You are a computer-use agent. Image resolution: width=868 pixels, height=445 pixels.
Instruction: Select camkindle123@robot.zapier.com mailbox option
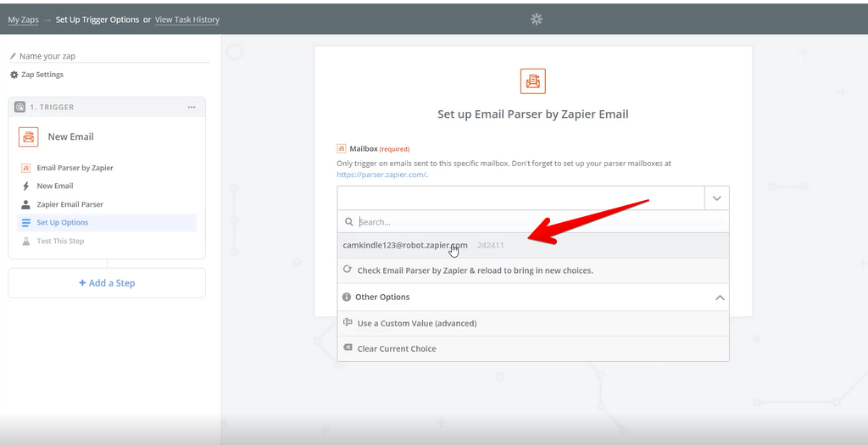[x=533, y=245]
